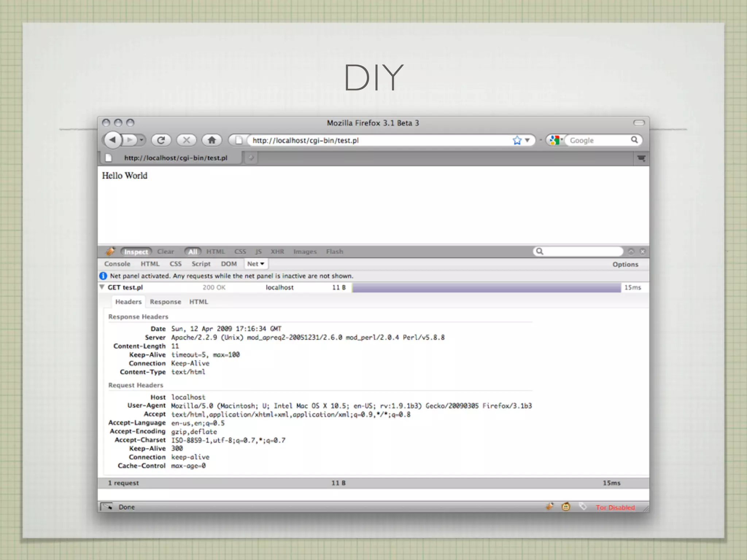Select the Headers sub-tab
This screenshot has width=747, height=560.
click(x=128, y=302)
